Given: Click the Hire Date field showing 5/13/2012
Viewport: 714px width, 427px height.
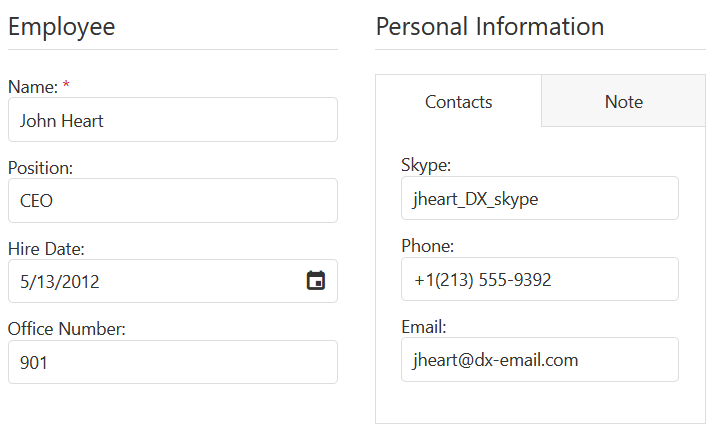Looking at the screenshot, I should (150, 281).
